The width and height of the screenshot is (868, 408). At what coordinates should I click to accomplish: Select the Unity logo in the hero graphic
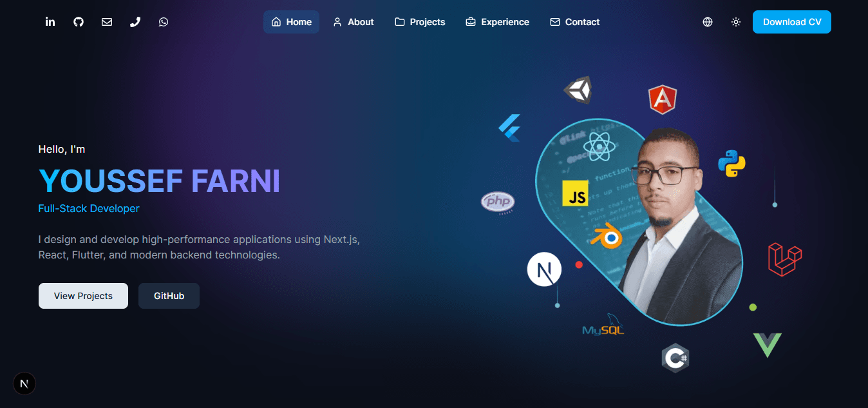tap(578, 90)
